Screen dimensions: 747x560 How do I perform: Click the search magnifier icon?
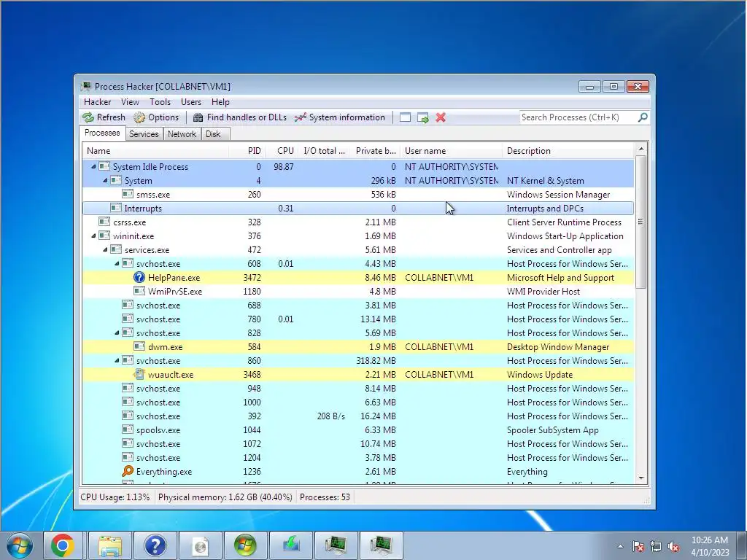coord(643,117)
